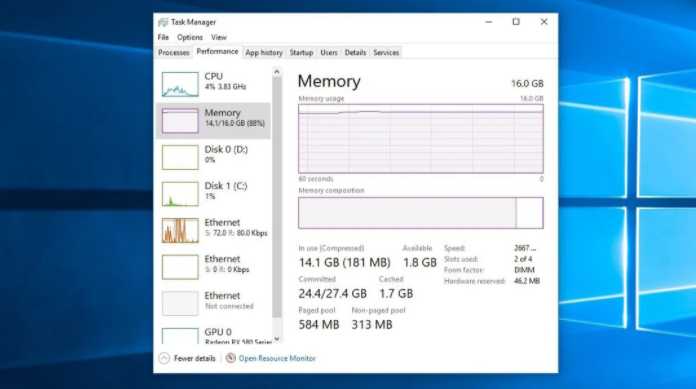Select Disk 0 (D:) in the sidebar
Image resolution: width=696 pixels, height=389 pixels.
(214, 157)
